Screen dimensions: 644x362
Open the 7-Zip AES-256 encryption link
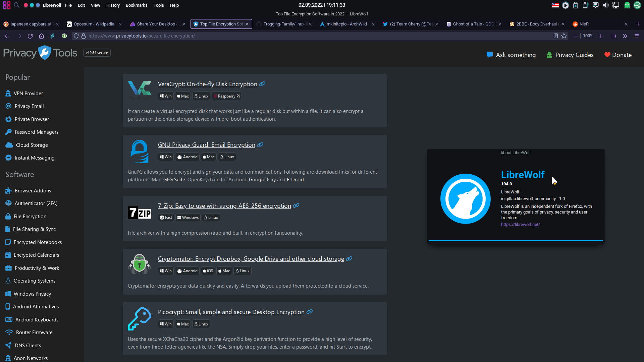click(224, 205)
